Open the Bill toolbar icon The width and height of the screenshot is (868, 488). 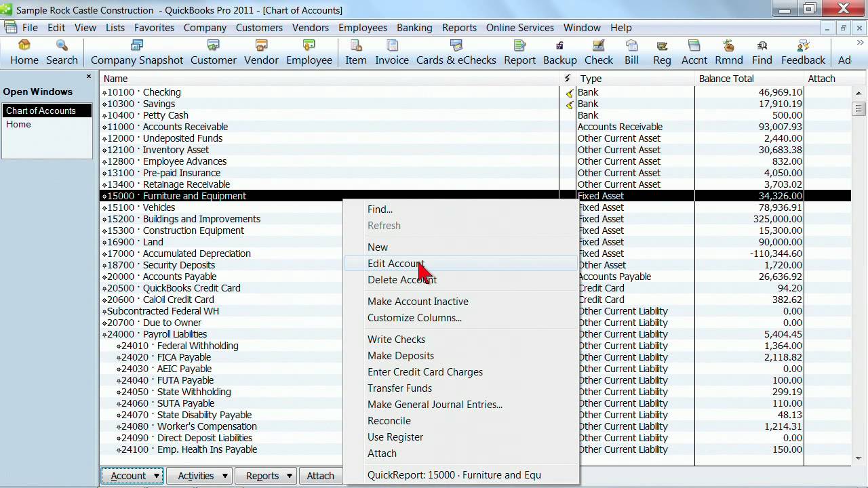click(631, 53)
